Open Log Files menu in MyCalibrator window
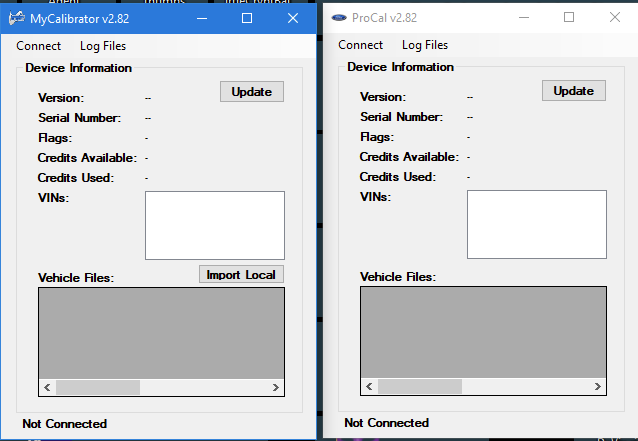638x441 pixels. pyautogui.click(x=103, y=46)
